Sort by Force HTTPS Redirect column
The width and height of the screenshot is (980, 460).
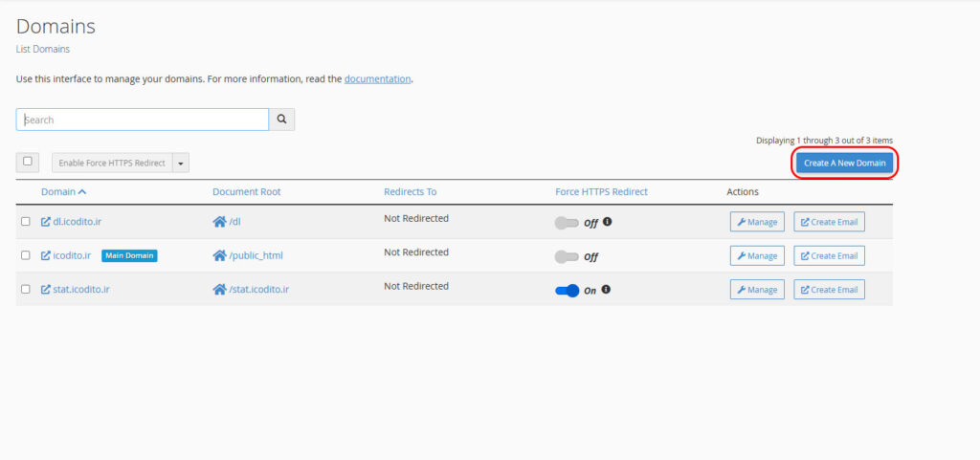click(601, 191)
